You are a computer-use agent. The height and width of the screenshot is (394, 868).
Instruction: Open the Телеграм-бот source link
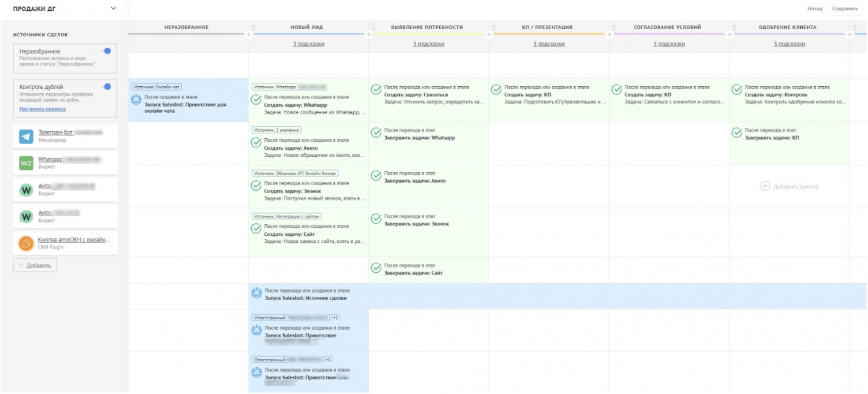coord(55,132)
